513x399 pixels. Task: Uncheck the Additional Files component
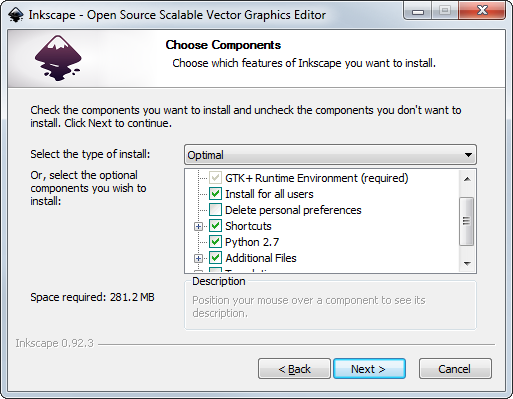coord(215,258)
